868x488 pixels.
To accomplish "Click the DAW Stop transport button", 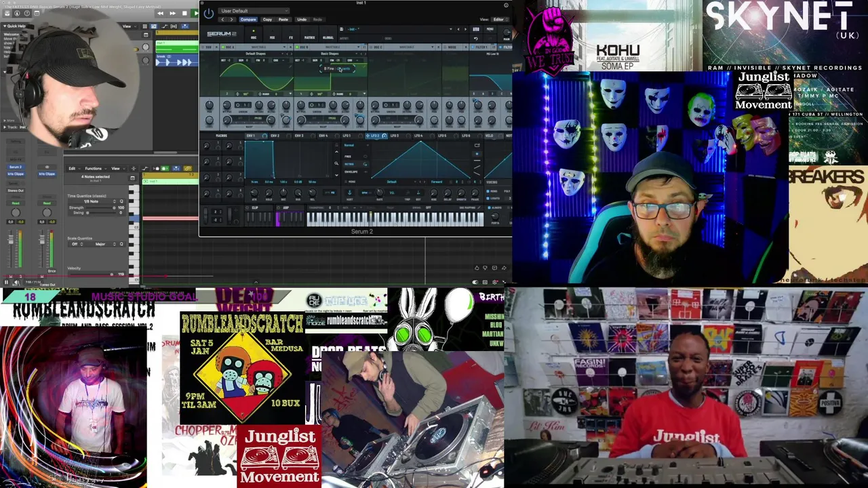I will (x=184, y=14).
